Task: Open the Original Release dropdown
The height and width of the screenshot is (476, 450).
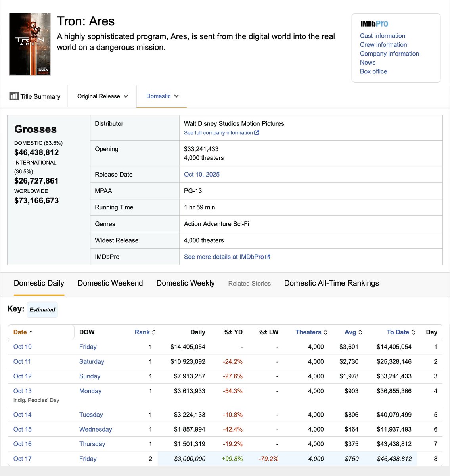Action: (102, 96)
